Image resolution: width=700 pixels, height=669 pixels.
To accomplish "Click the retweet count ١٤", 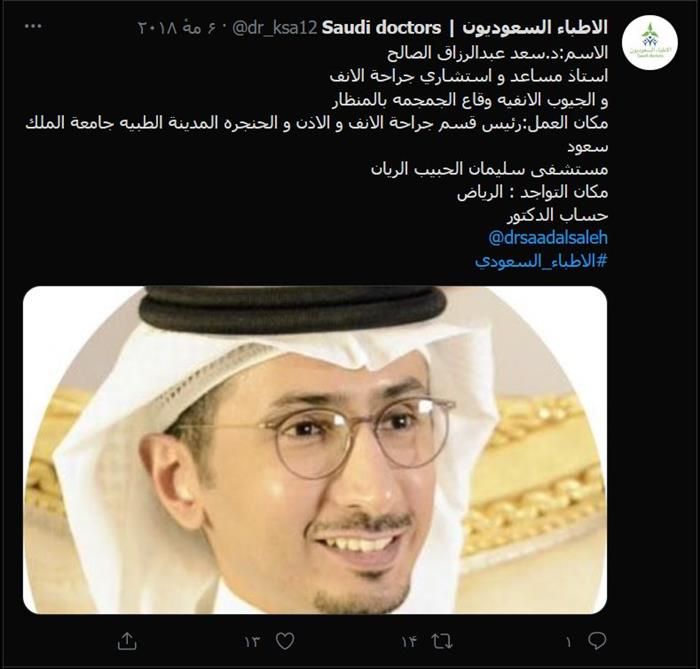I will pos(408,642).
